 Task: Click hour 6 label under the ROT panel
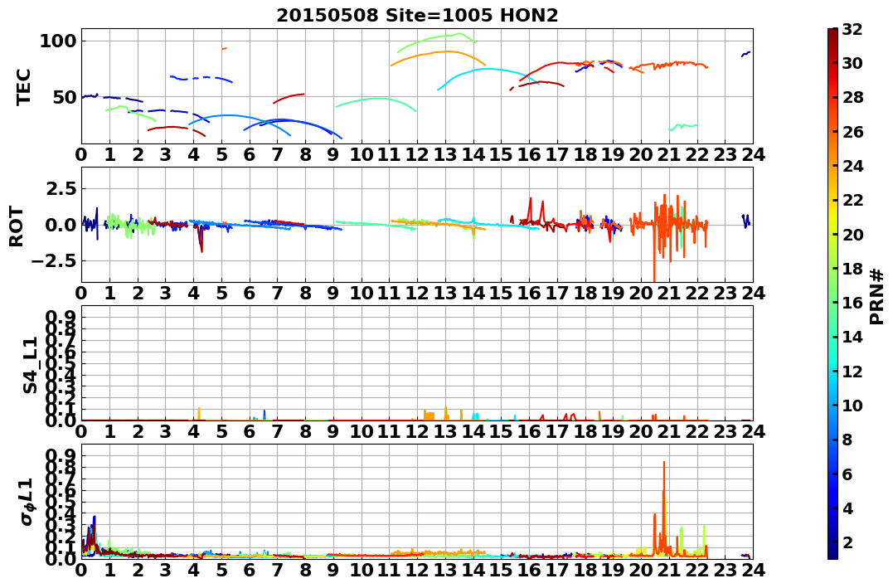click(250, 294)
